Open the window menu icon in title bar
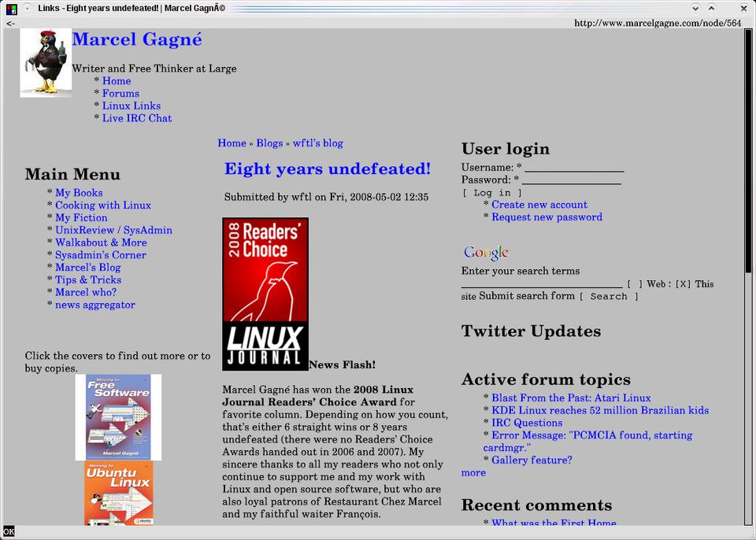This screenshot has height=540, width=756. pyautogui.click(x=11, y=9)
